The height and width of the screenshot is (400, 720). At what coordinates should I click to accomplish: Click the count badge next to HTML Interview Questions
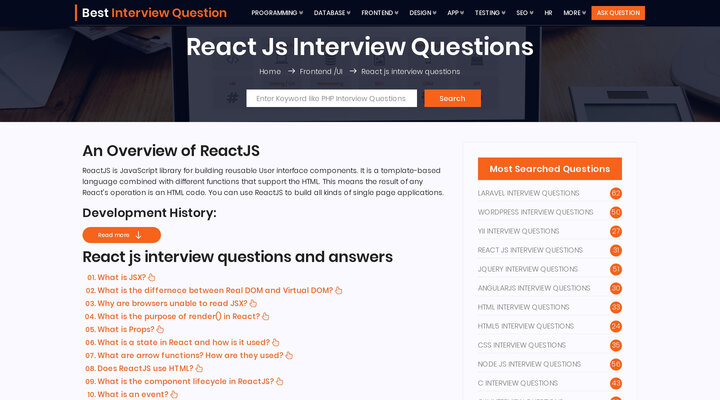[616, 307]
